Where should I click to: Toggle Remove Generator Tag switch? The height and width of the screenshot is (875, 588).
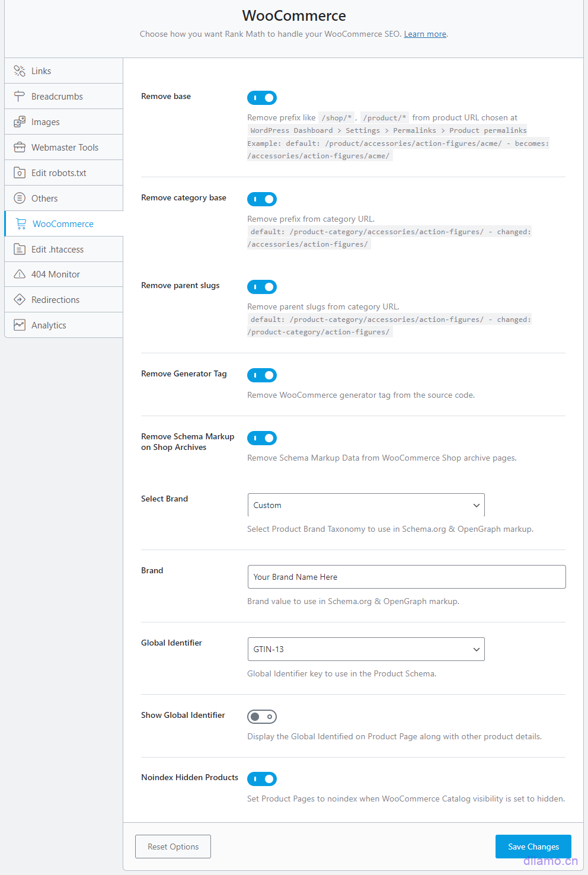coord(262,375)
